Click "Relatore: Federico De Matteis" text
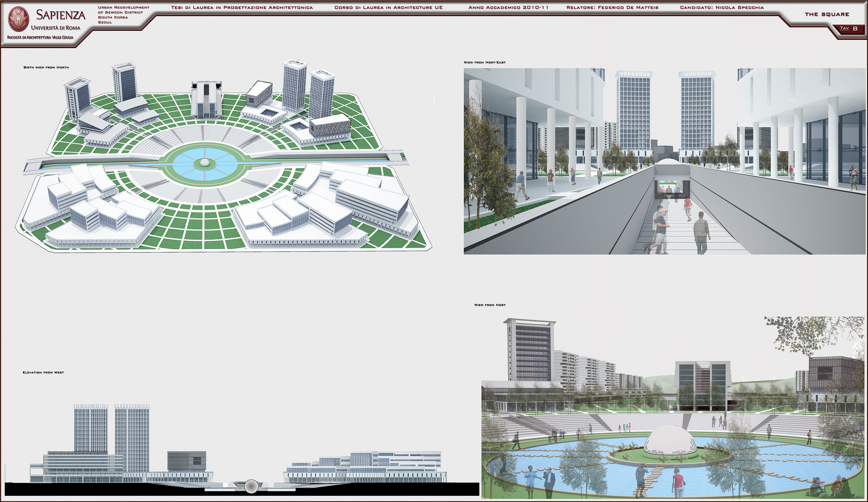The width and height of the screenshot is (868, 502). [613, 7]
